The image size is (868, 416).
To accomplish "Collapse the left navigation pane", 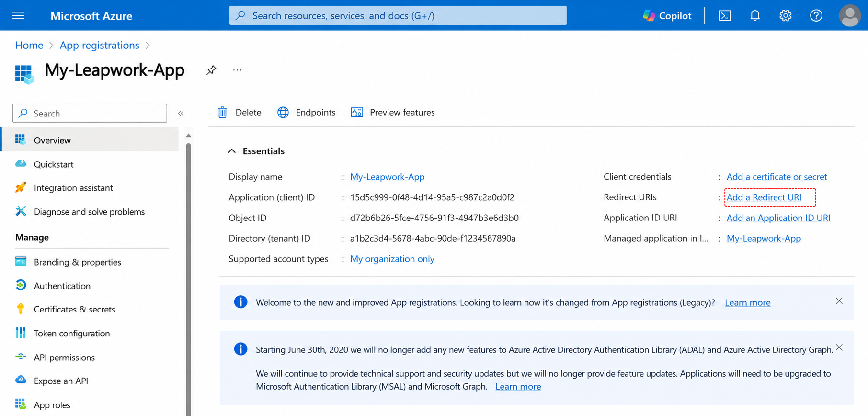I will point(181,114).
